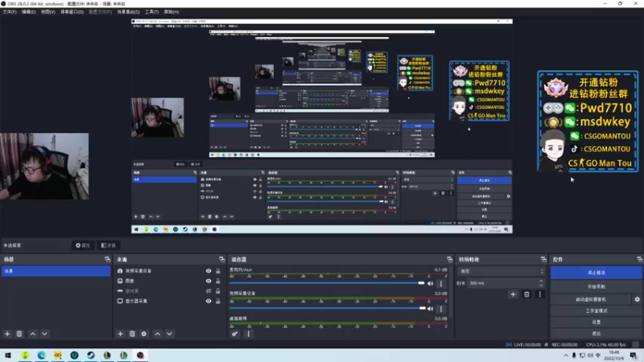Move source up in Sources panel
Image resolution: width=644 pixels, height=362 pixels.
[158, 334]
